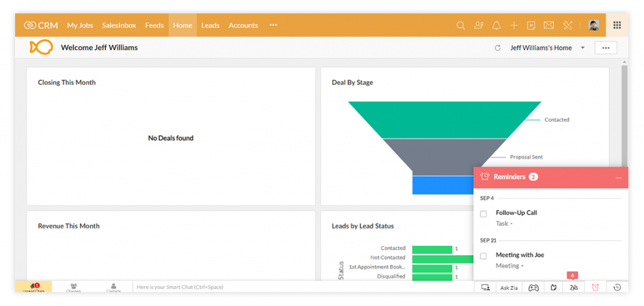644x306 pixels.
Task: Open the mail envelope icon
Action: coord(548,25)
